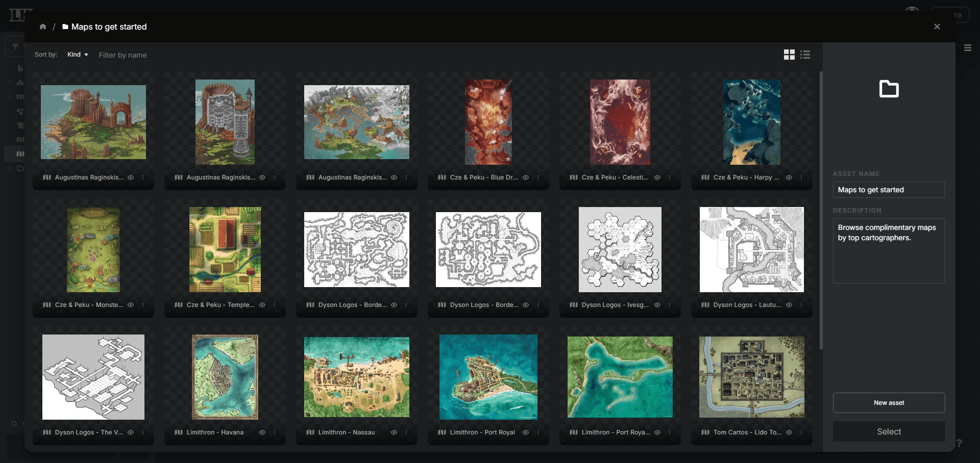This screenshot has height=463, width=980.
Task: Click the folder icon in the left sidebar
Action: 20,168
